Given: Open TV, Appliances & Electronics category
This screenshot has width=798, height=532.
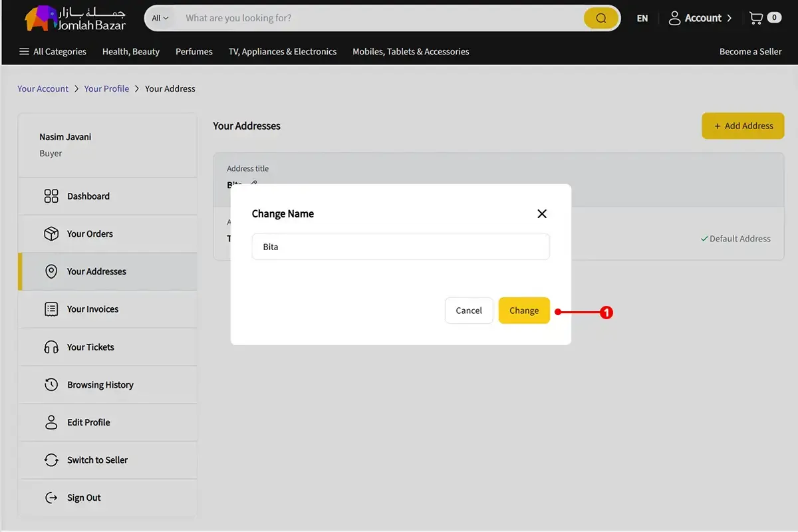Looking at the screenshot, I should (283, 52).
